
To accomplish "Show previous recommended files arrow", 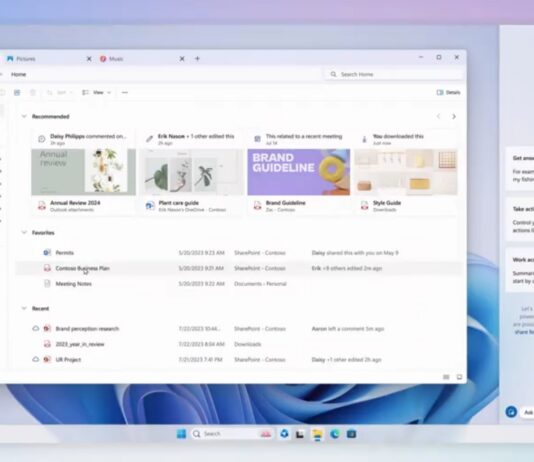I will pyautogui.click(x=438, y=116).
